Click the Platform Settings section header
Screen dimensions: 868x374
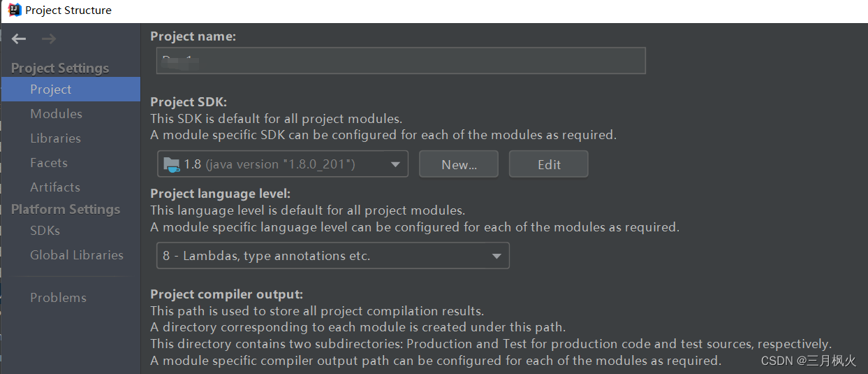pos(66,209)
